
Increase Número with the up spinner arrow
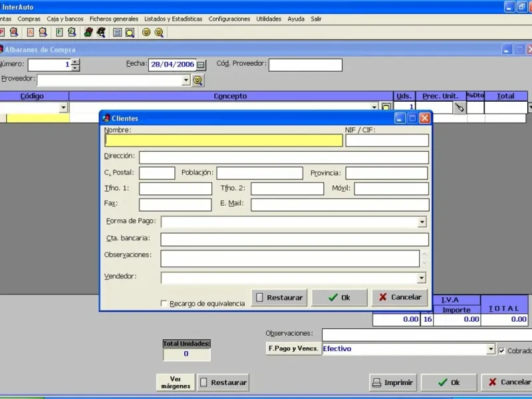75,62
